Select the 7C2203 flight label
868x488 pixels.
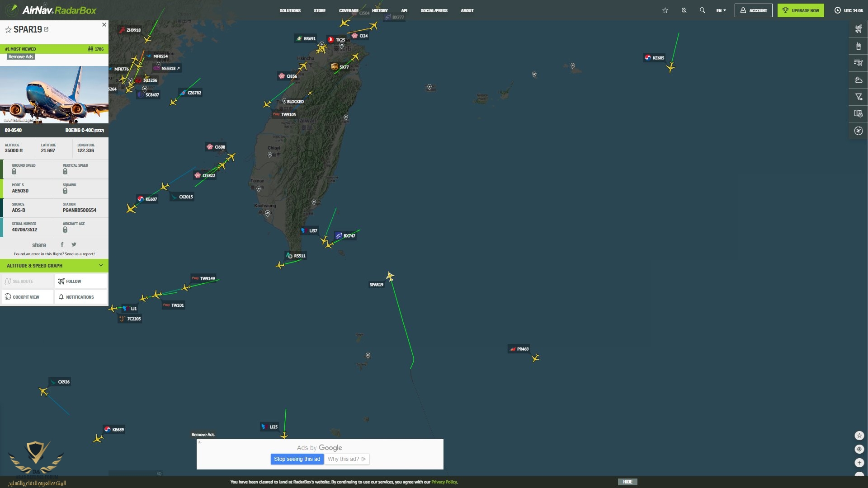pyautogui.click(x=130, y=319)
